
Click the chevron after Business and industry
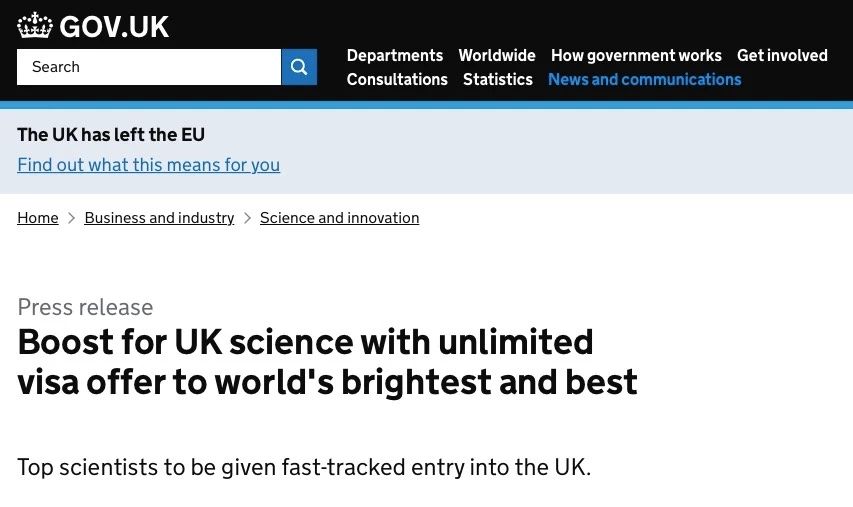click(x=247, y=218)
